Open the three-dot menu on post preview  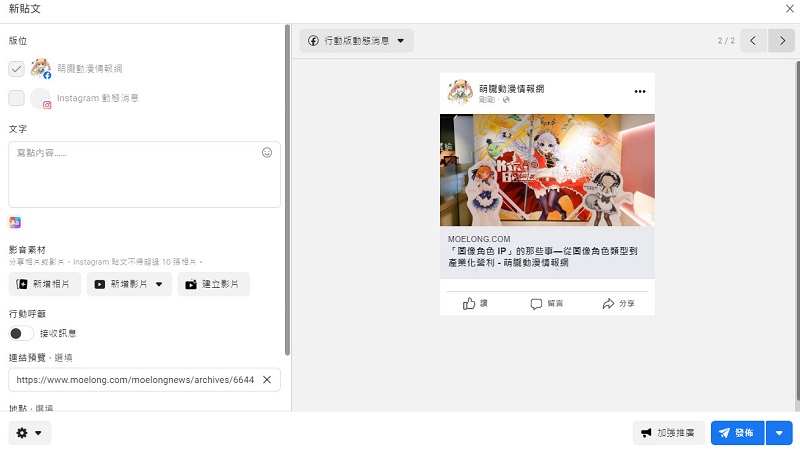[x=640, y=92]
